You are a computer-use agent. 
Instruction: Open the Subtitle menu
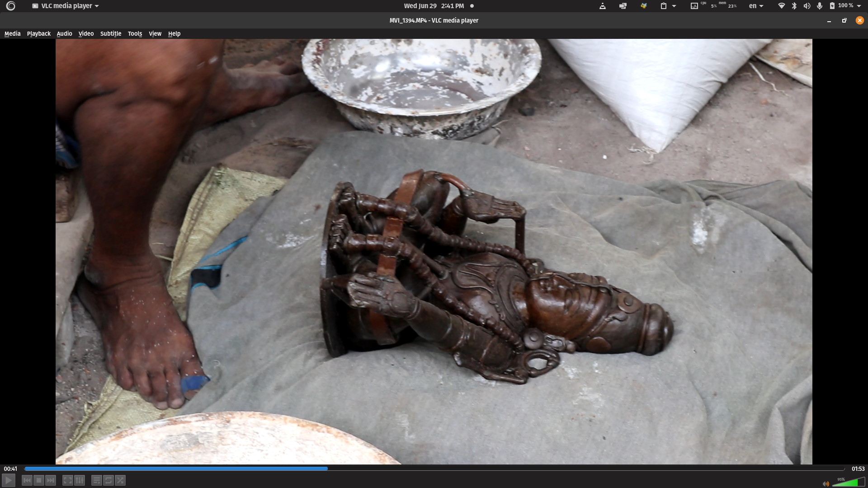[110, 33]
